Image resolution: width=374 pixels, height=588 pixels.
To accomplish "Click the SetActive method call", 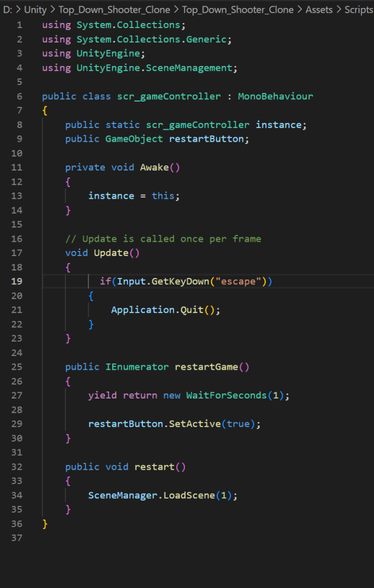I will tap(197, 424).
